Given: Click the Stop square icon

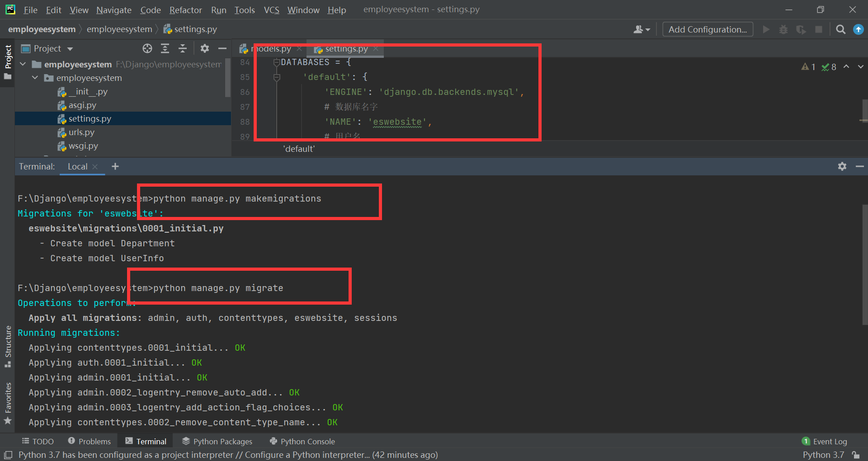Looking at the screenshot, I should [x=818, y=29].
